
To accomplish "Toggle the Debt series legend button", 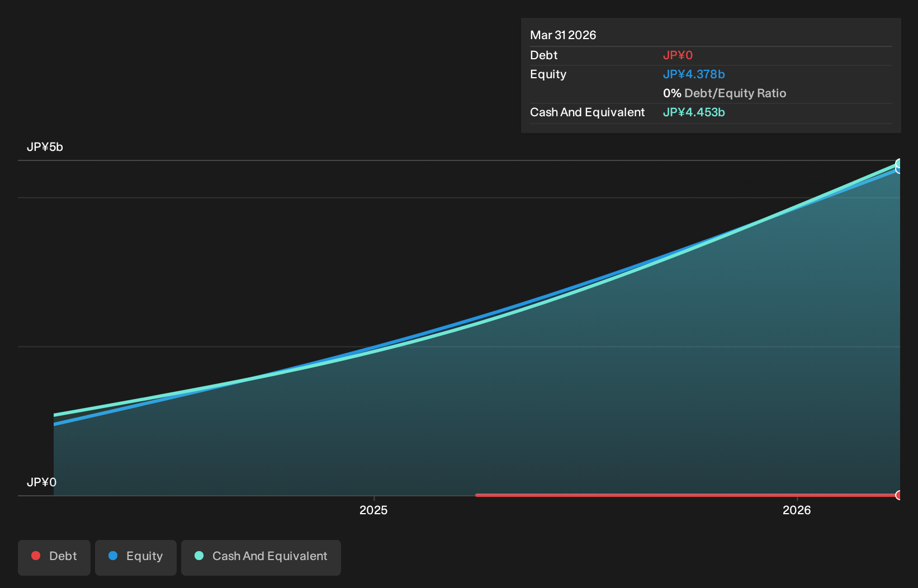I will pyautogui.click(x=54, y=557).
